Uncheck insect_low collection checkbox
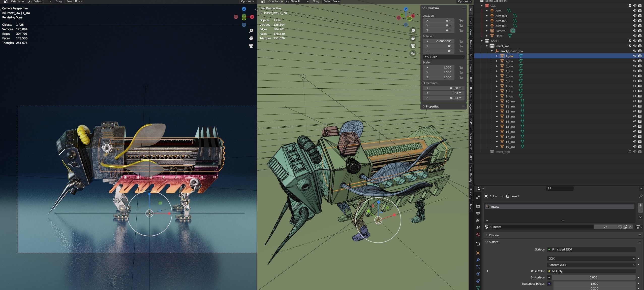This screenshot has height=290, width=644. [630, 46]
